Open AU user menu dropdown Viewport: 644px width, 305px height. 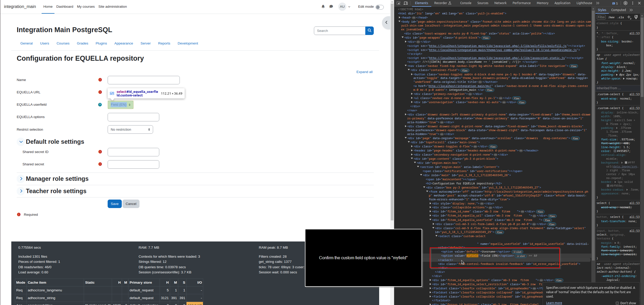click(x=344, y=7)
